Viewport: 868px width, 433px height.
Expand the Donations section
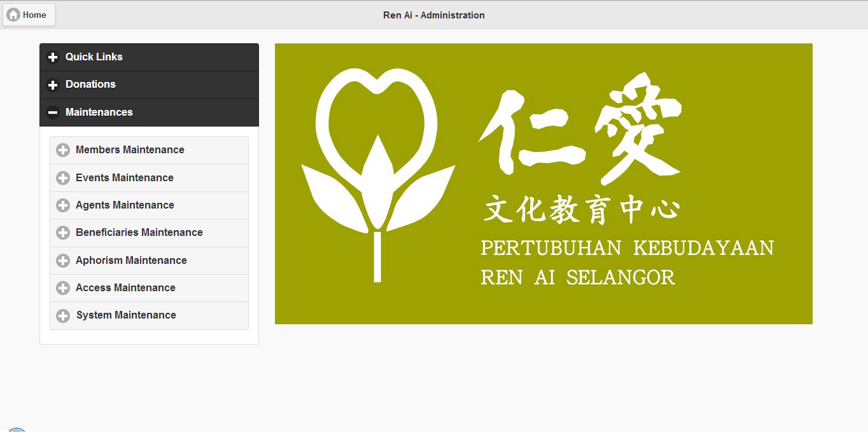pos(90,85)
